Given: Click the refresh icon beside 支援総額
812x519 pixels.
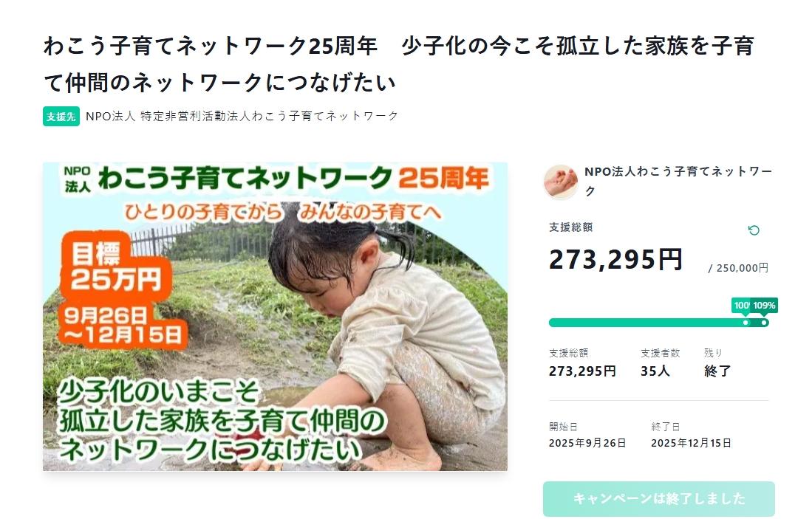Looking at the screenshot, I should coord(754,230).
